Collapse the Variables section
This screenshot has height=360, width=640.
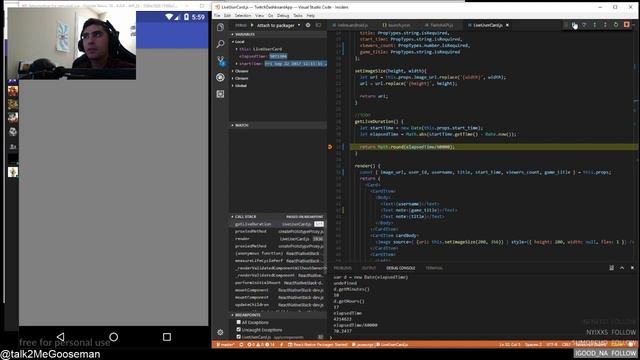point(278,34)
